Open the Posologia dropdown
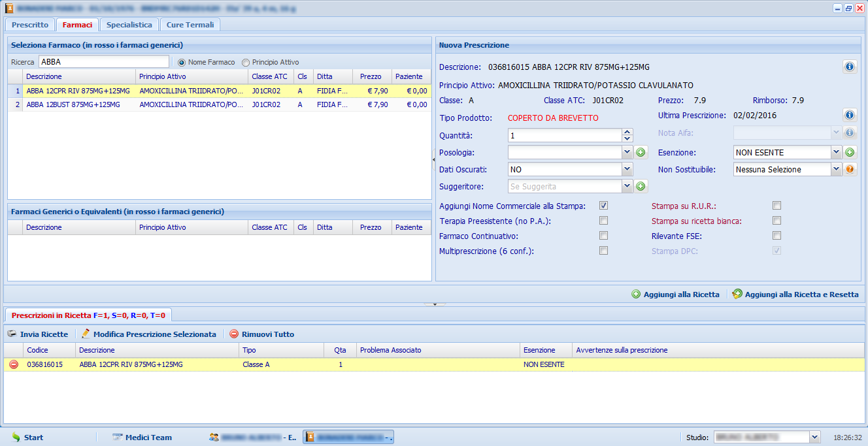 click(627, 152)
